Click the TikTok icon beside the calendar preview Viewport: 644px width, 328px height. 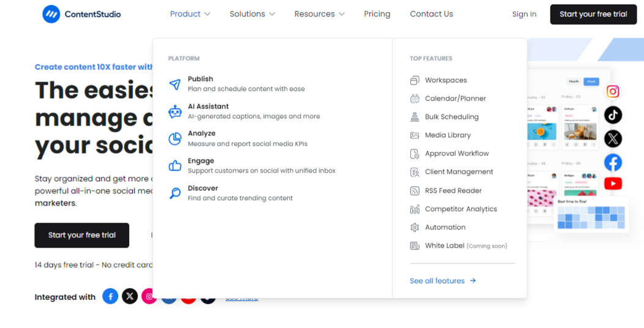613,115
